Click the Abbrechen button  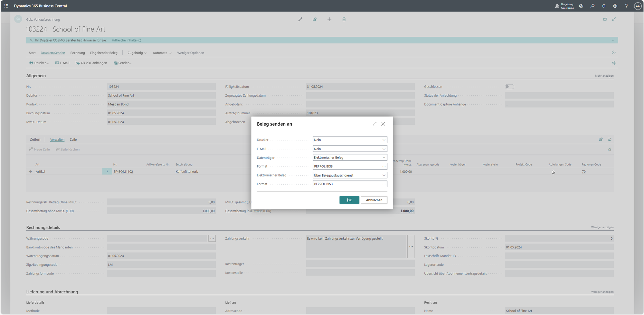374,200
